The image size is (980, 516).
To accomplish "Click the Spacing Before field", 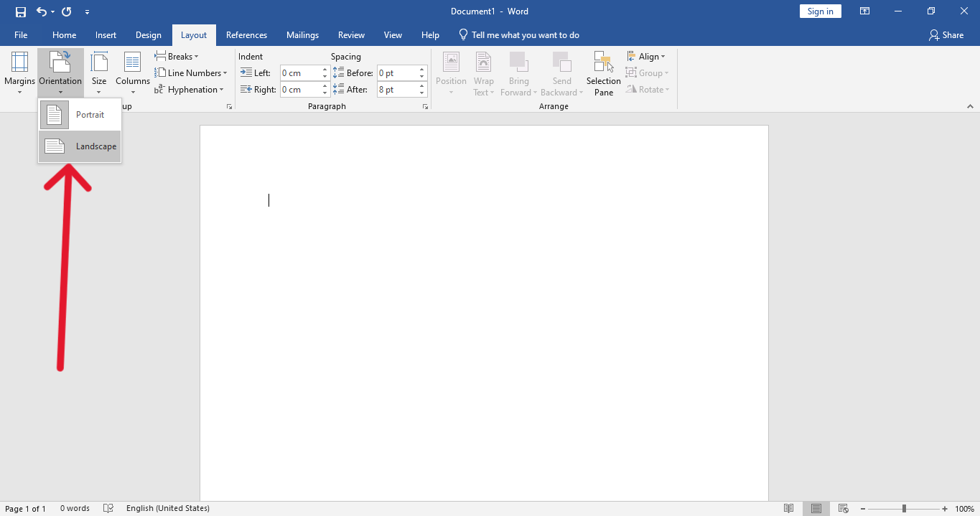I will (397, 72).
